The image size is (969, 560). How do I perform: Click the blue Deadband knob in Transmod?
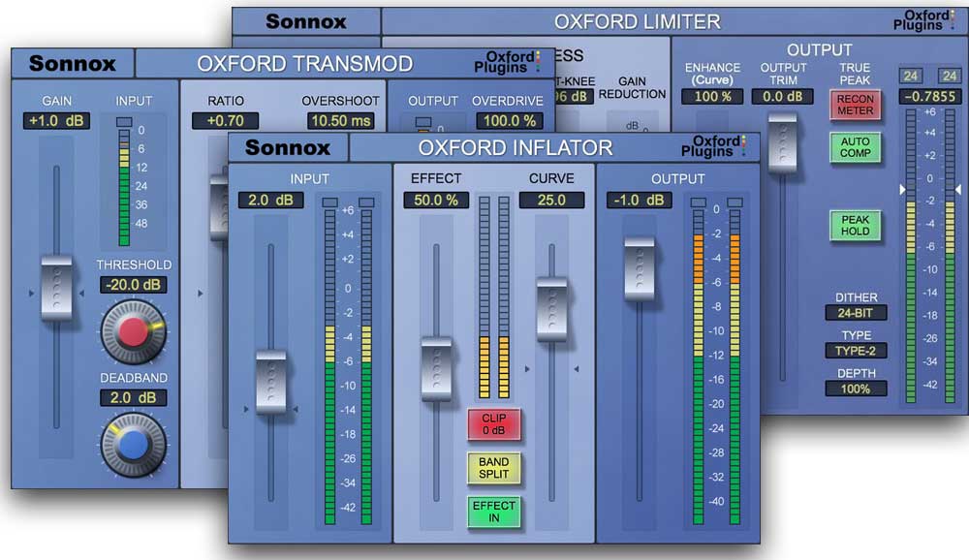134,445
